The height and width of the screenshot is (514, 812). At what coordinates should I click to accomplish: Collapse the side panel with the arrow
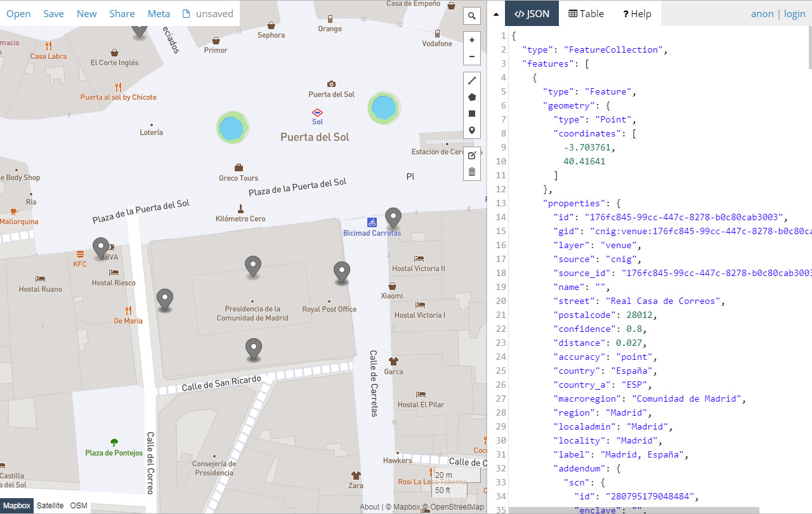coord(497,13)
